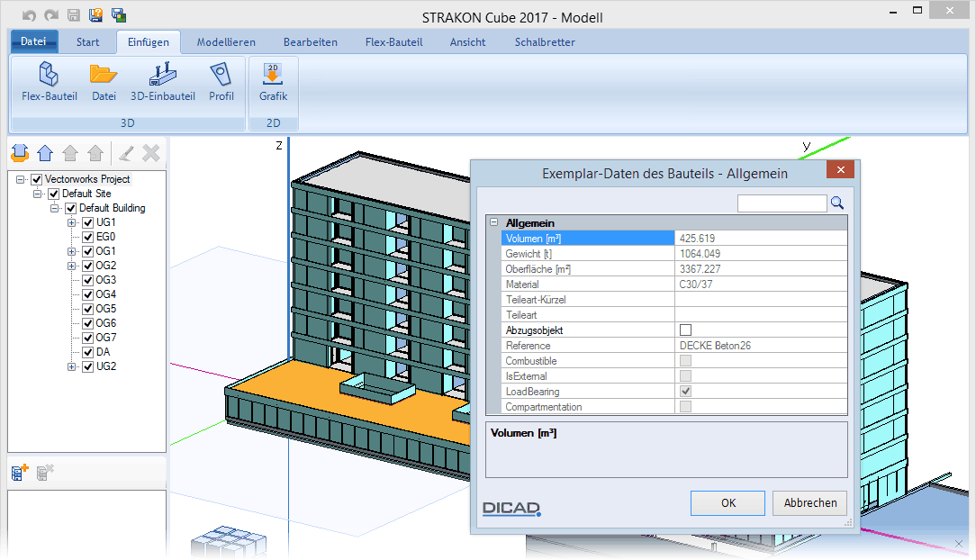Toggle the Default Site checkbox

coord(53,194)
